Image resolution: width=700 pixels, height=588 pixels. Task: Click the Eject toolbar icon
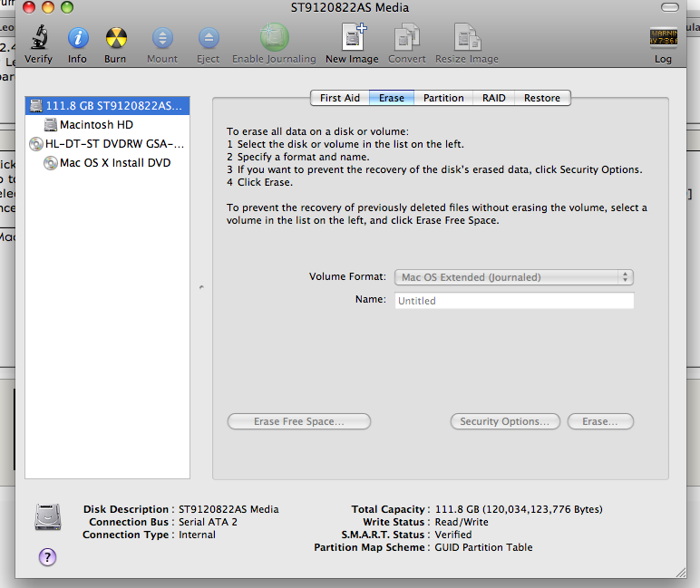[209, 38]
